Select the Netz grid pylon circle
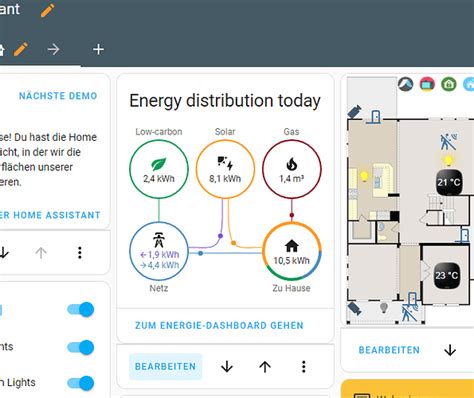This screenshot has height=398, width=474. tap(159, 252)
